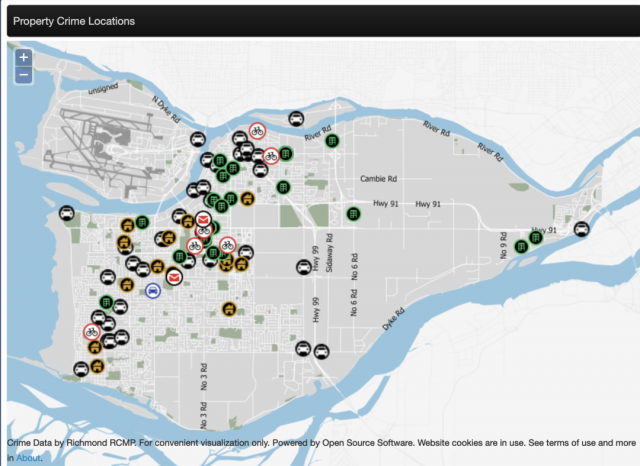Screen dimensions: 640x466
Task: Select the blue car crime marker
Action: (153, 290)
